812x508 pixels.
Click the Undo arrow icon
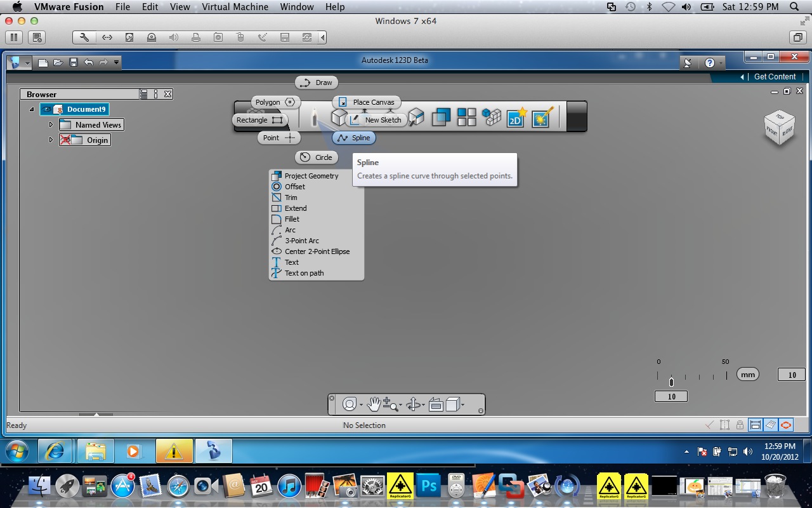click(89, 62)
